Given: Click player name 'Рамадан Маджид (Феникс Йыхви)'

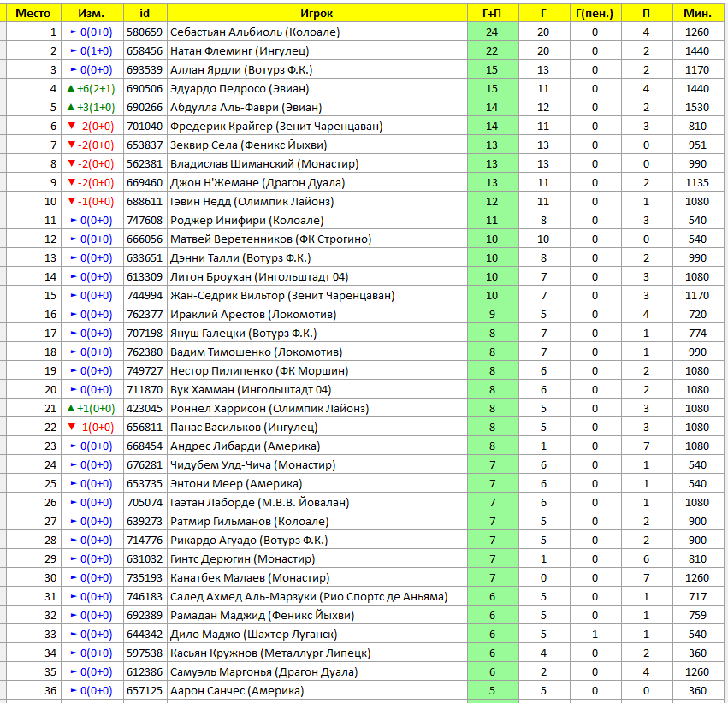Looking at the screenshot, I should tap(263, 615).
